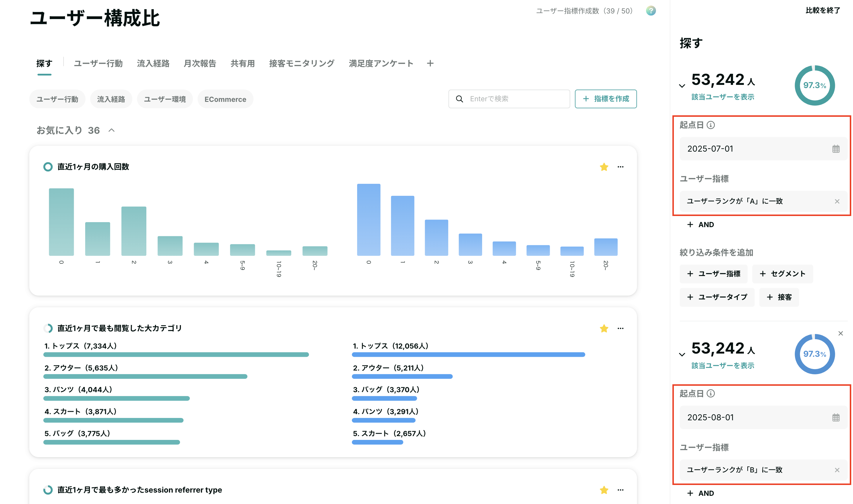Click the search magnifier icon

click(x=460, y=99)
